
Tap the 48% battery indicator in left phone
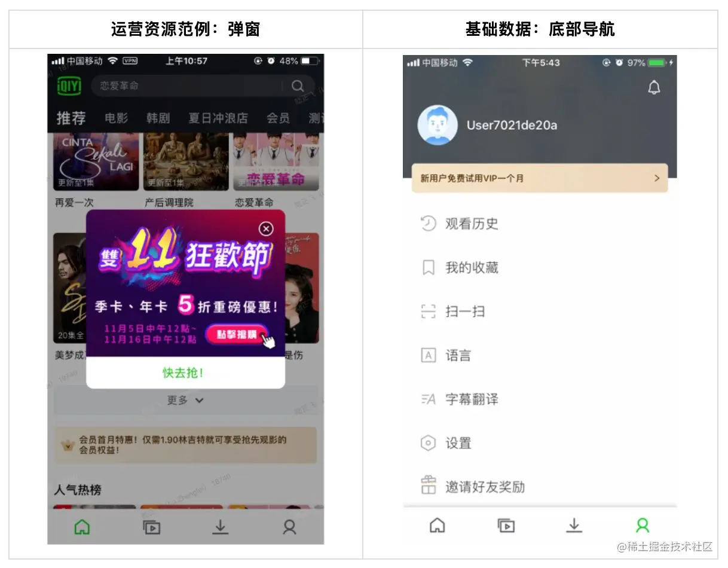300,61
